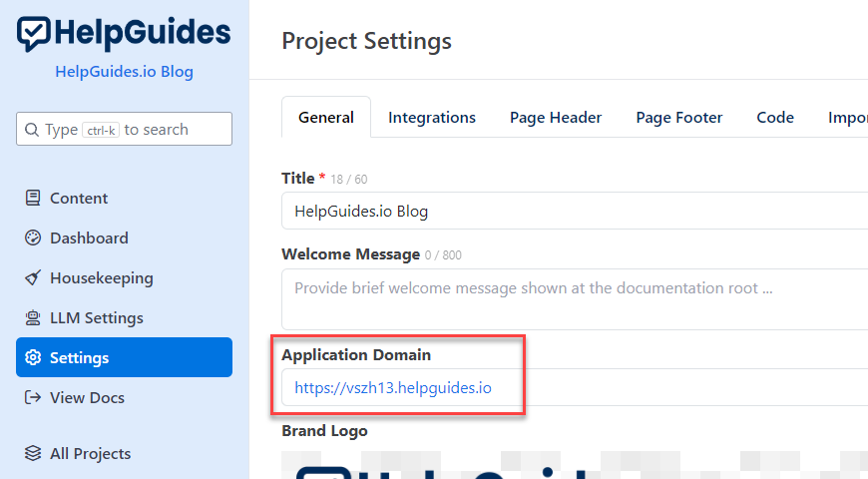868x479 pixels.
Task: Click the HelpGuides speech bubble logo icon
Action: 34,34
